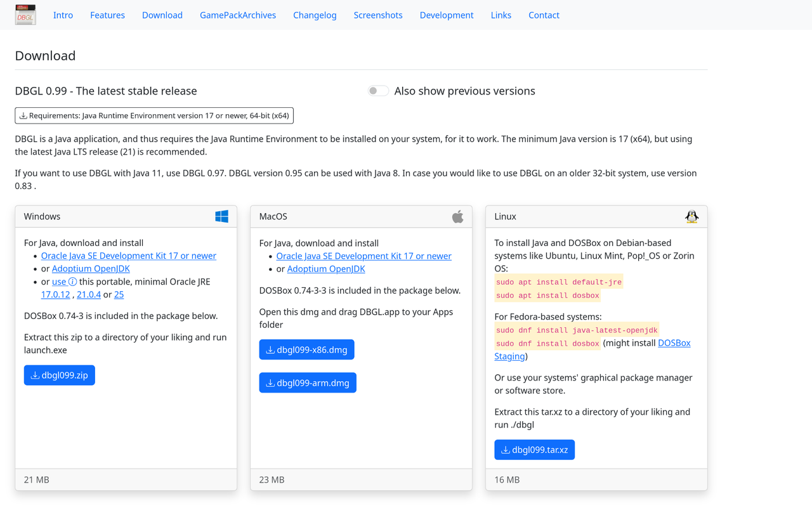Click the Windows logo icon
Screen dimensions: 812x508
[221, 216]
